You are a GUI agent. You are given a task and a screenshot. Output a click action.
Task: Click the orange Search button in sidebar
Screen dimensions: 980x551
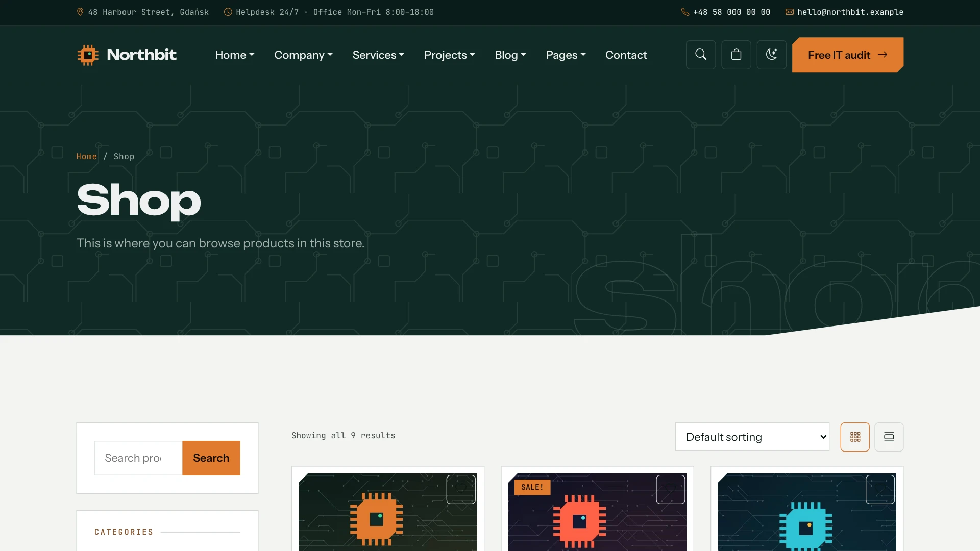211,458
